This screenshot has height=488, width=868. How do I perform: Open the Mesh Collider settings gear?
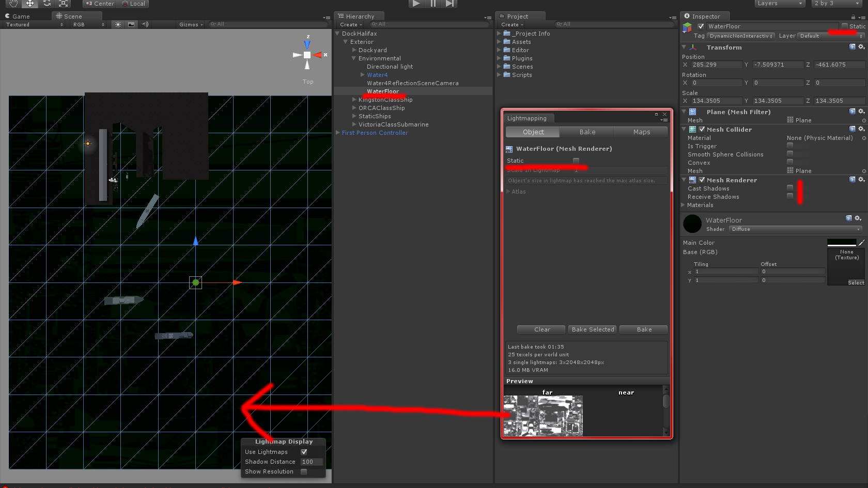tap(861, 129)
